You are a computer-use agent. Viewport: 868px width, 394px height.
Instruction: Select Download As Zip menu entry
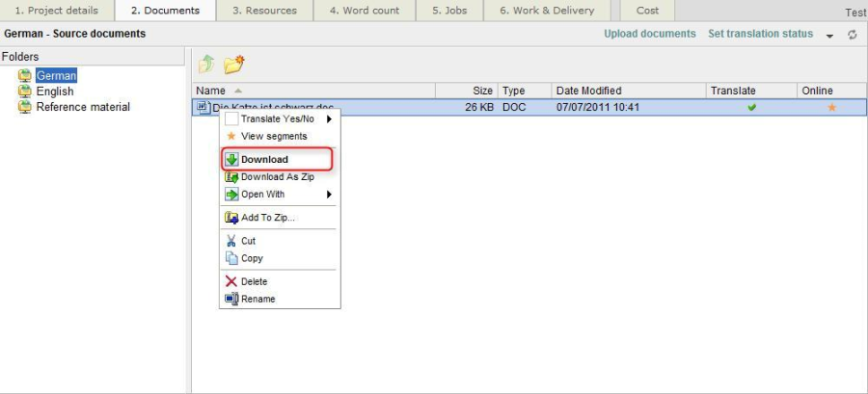277,177
